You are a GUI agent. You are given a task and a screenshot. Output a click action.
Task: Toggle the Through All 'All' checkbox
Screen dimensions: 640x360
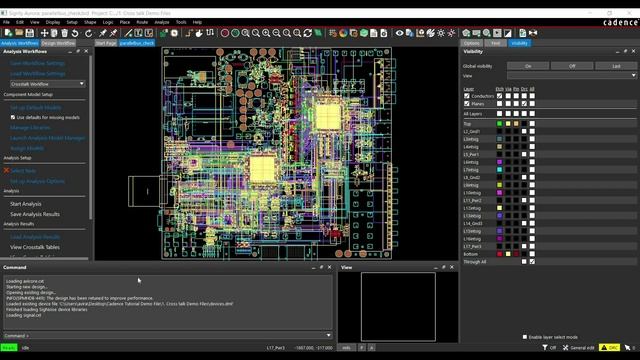(x=532, y=262)
